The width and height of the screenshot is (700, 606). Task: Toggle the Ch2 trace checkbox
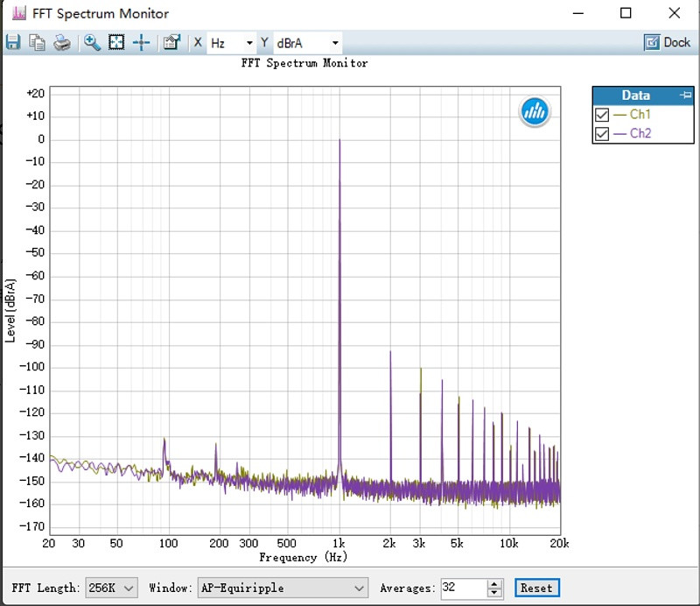pos(602,134)
